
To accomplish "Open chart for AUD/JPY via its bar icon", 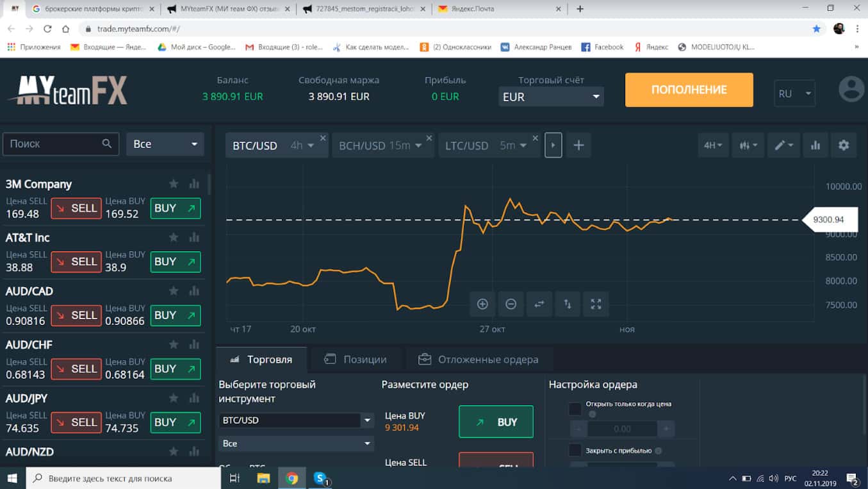I will 194,398.
